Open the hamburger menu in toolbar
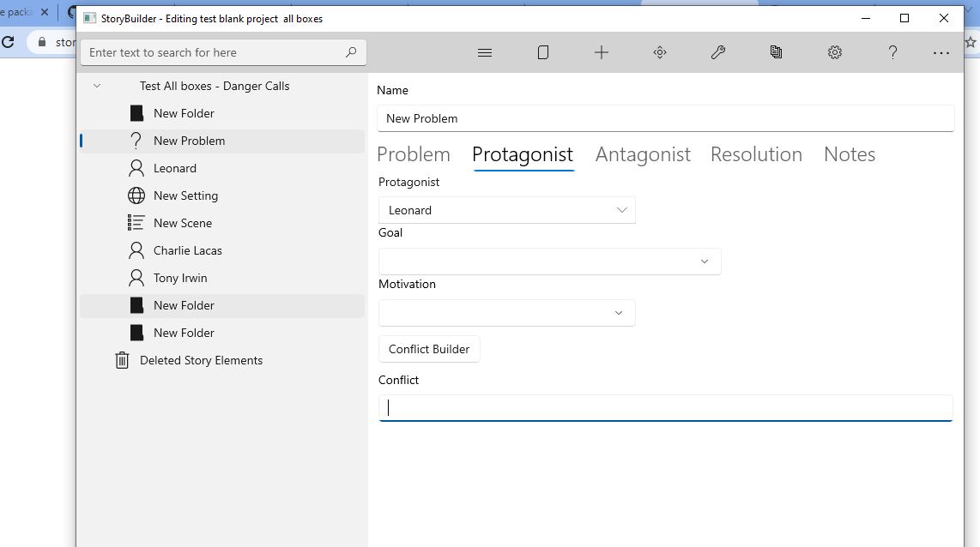The width and height of the screenshot is (980, 547). coord(485,52)
